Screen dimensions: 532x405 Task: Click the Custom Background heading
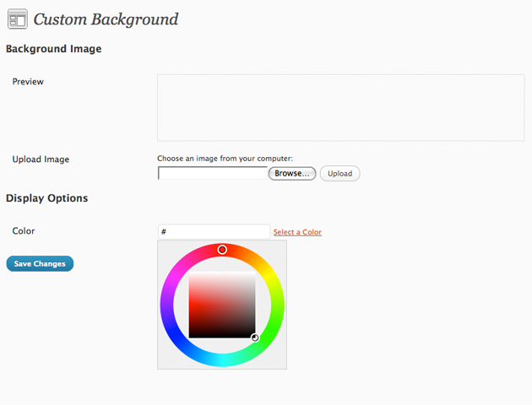[x=106, y=19]
